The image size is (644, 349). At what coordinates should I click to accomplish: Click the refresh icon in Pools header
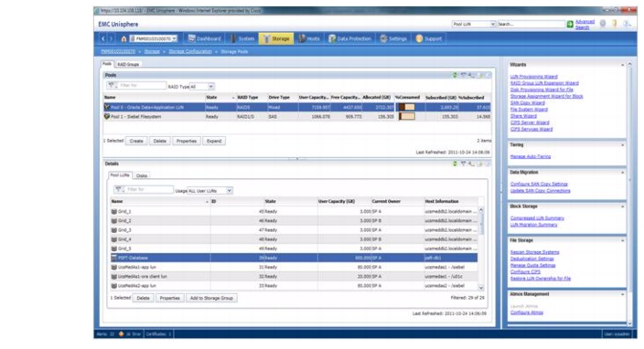(x=455, y=75)
